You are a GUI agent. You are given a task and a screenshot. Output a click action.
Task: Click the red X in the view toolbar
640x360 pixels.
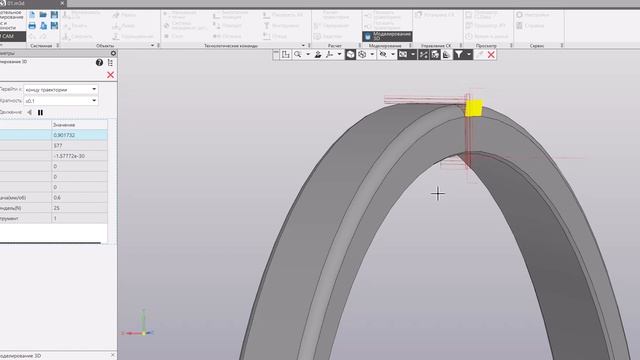coord(491,54)
